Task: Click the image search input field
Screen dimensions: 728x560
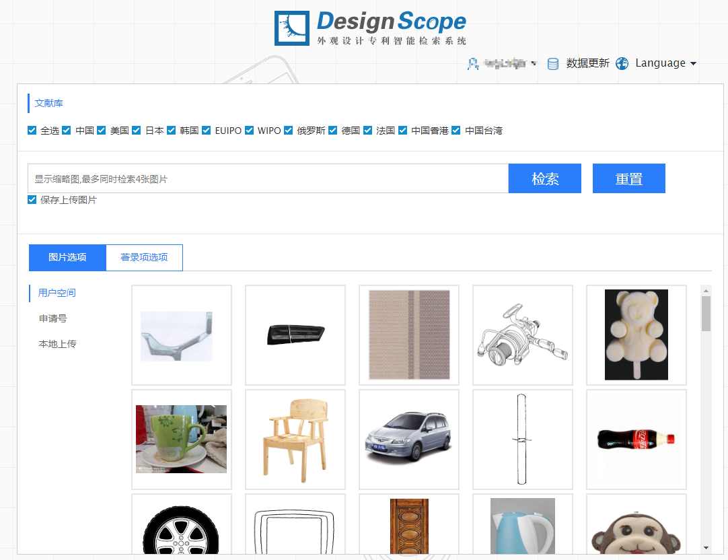Action: pos(268,178)
